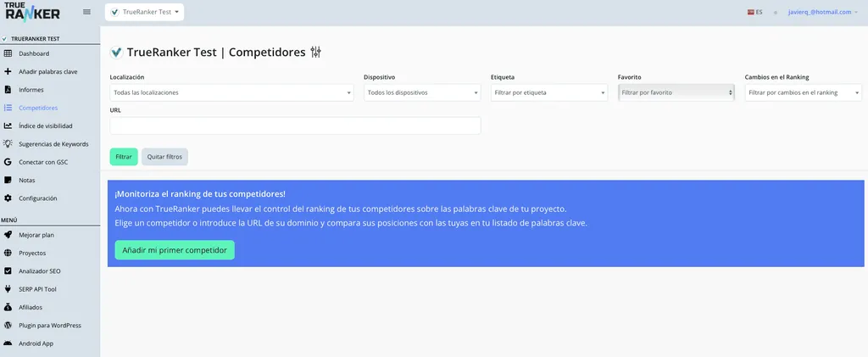Click Añadir mi primer competidor button

click(x=175, y=250)
